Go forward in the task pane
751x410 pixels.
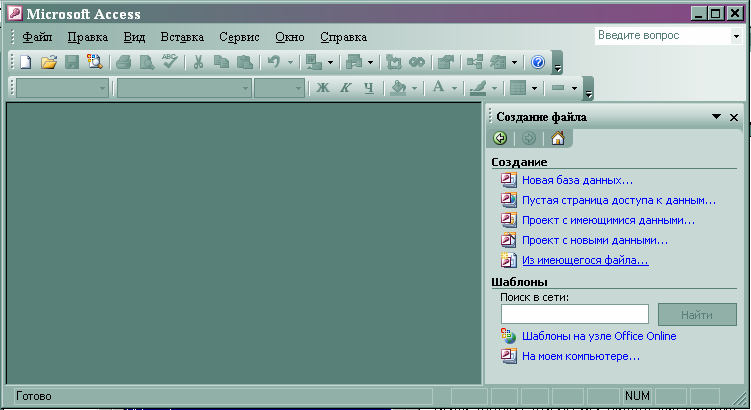tap(529, 138)
